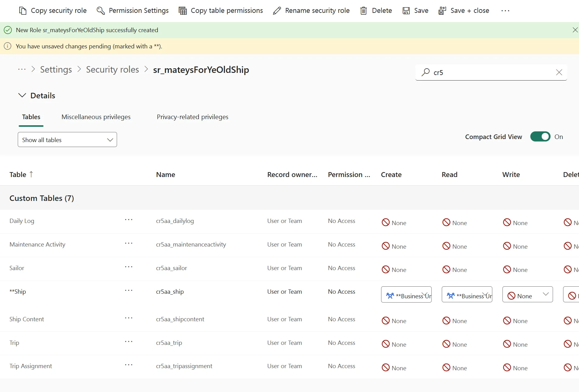579x392 pixels.
Task: Clear the cr5 search text
Action: tap(559, 72)
